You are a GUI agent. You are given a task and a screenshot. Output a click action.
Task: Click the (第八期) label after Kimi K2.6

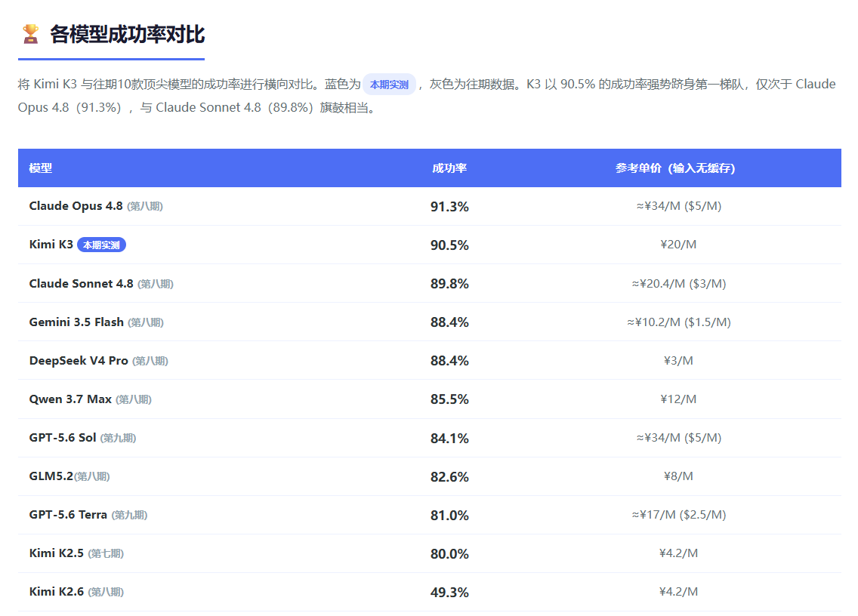coord(106,592)
